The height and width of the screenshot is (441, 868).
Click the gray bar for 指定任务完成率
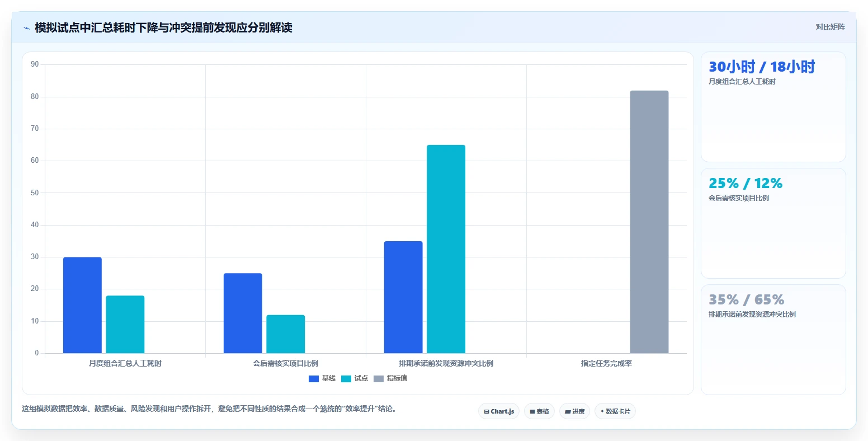[649, 222]
